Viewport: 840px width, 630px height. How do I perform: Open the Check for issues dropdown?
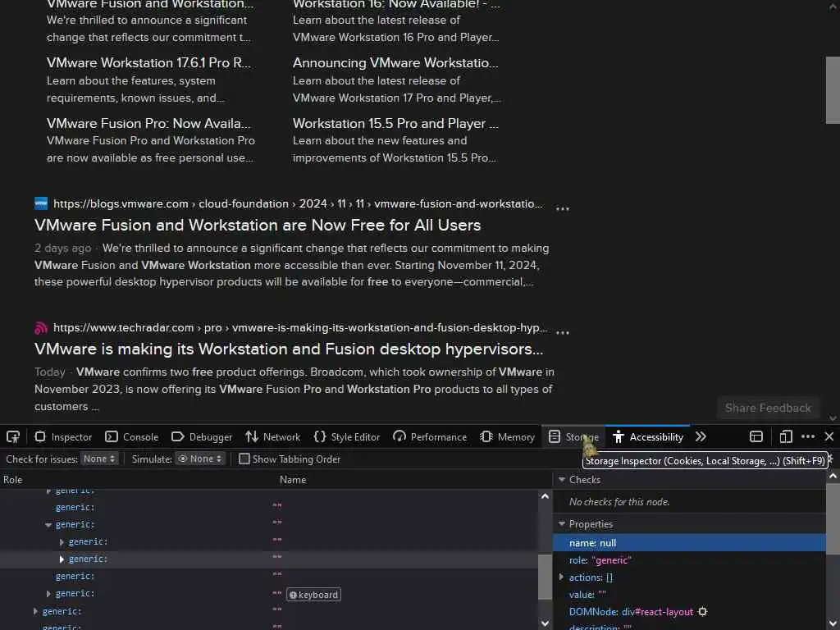(99, 459)
